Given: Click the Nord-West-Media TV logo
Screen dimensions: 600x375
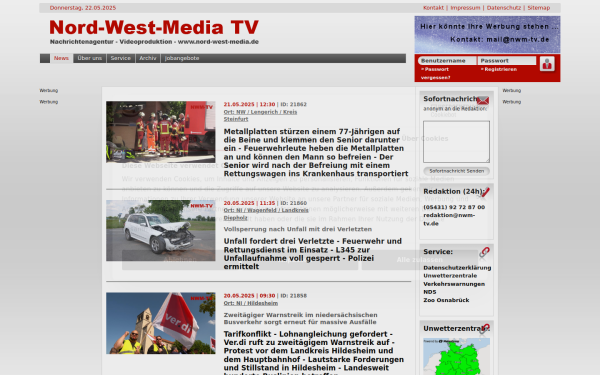Looking at the screenshot, I should pyautogui.click(x=154, y=32).
